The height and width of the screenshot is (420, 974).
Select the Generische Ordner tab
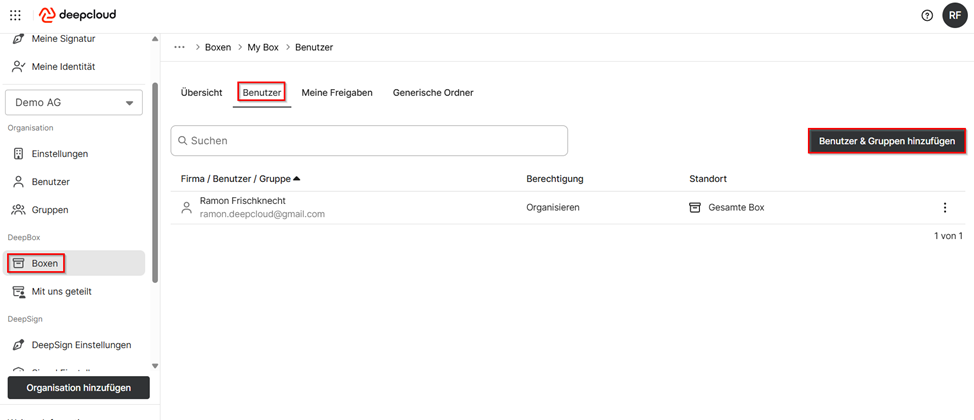[x=432, y=93]
